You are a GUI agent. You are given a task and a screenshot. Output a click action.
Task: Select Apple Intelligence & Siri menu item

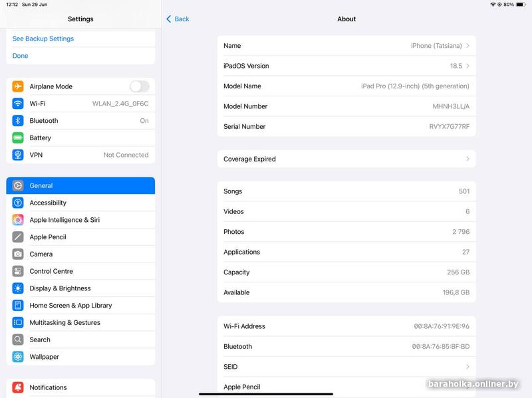80,220
